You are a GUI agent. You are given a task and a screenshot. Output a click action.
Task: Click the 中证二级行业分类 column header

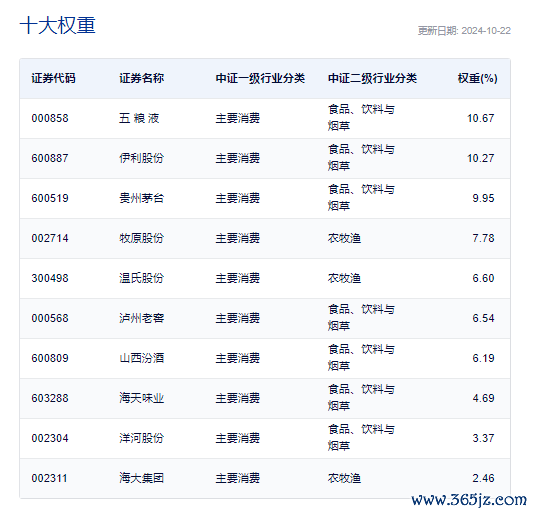point(372,78)
